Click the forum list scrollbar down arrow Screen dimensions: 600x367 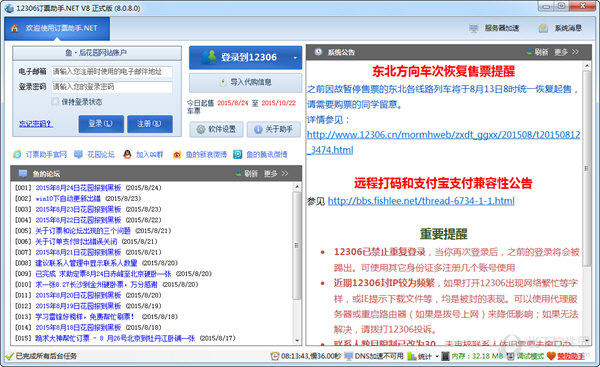[x=297, y=340]
